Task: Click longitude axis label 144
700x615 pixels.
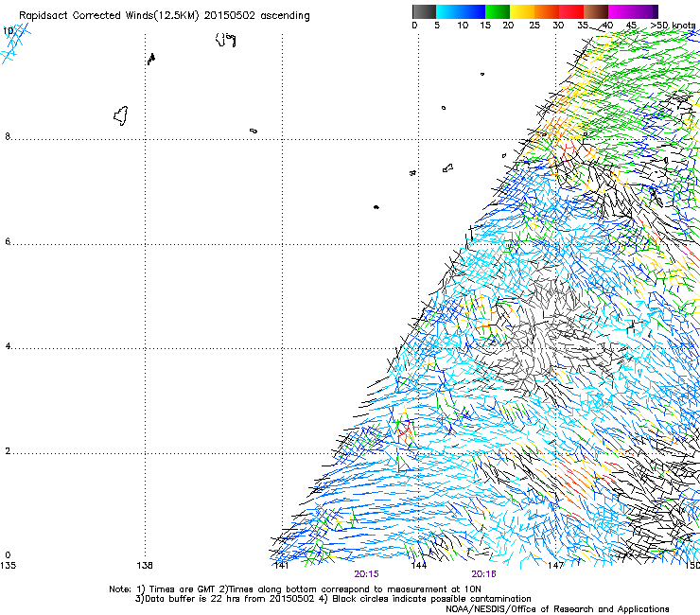Action: (x=419, y=566)
